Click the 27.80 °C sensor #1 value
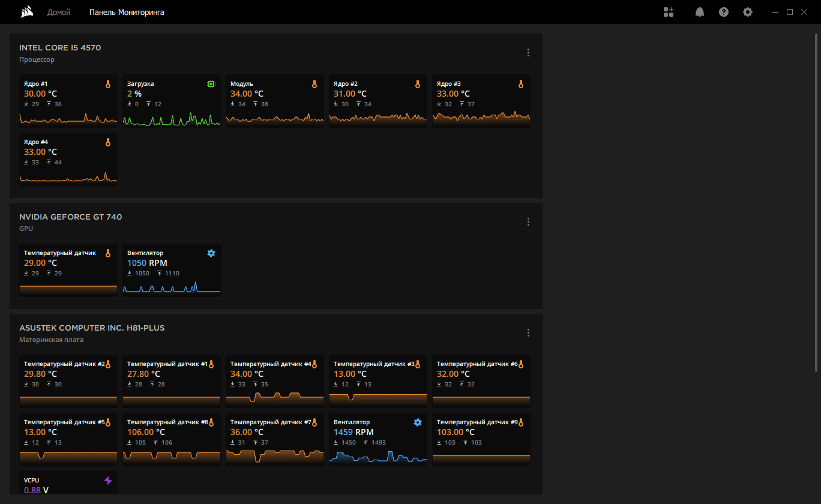Screen dimensions: 821x504 click(143, 374)
